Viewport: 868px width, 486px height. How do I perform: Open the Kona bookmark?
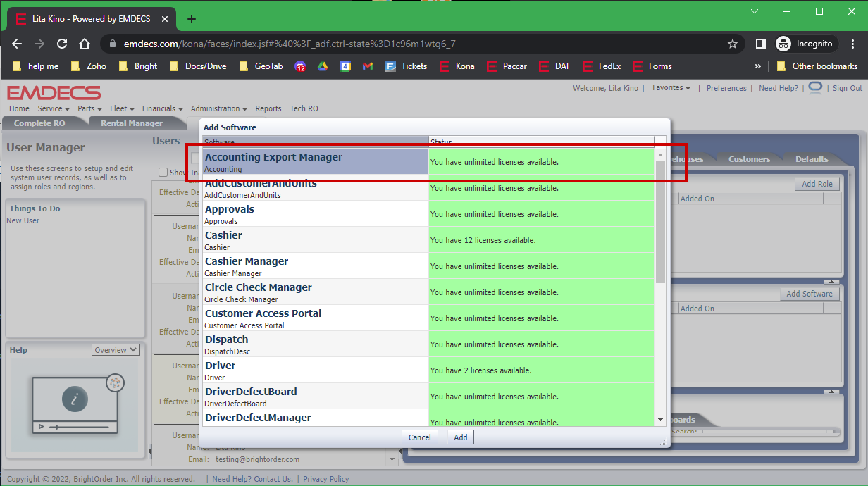point(457,66)
